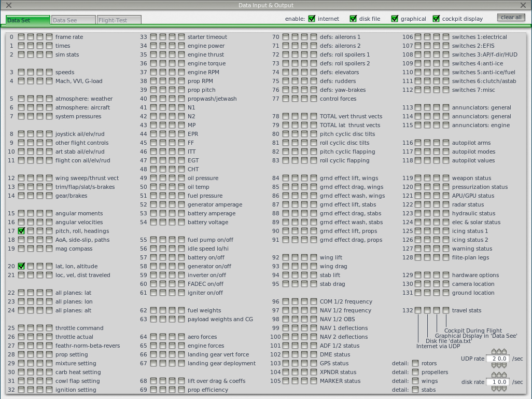Check cockpit display box for travel stats
This screenshot has width=532, height=399.
(x=446, y=310)
